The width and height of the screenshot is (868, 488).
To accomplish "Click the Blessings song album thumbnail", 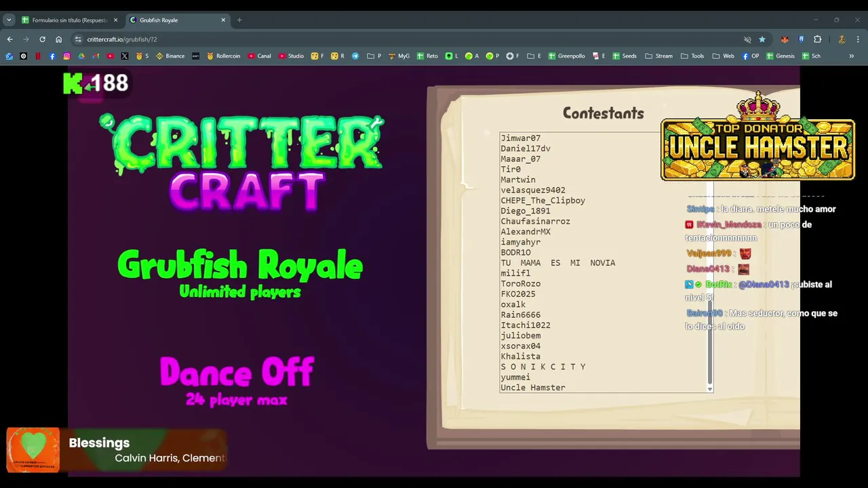I will pyautogui.click(x=33, y=449).
